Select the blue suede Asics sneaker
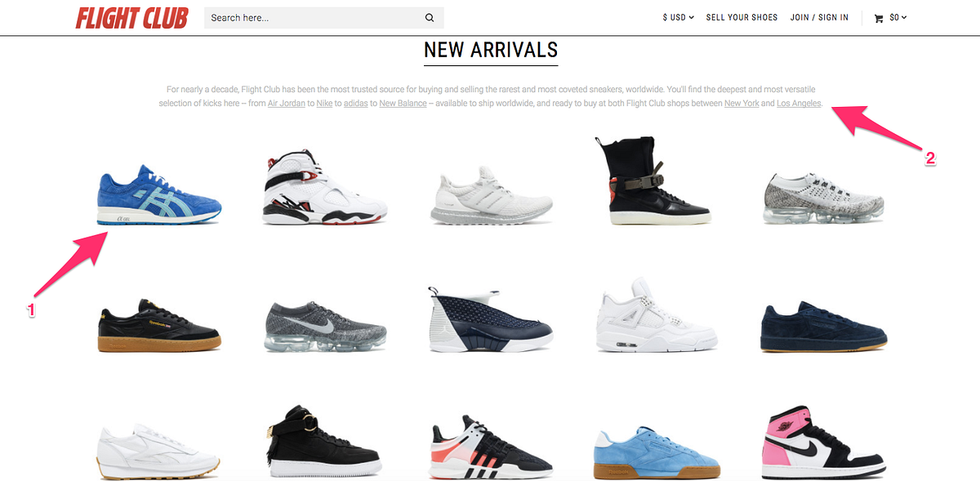This screenshot has height=481, width=980. click(158, 197)
